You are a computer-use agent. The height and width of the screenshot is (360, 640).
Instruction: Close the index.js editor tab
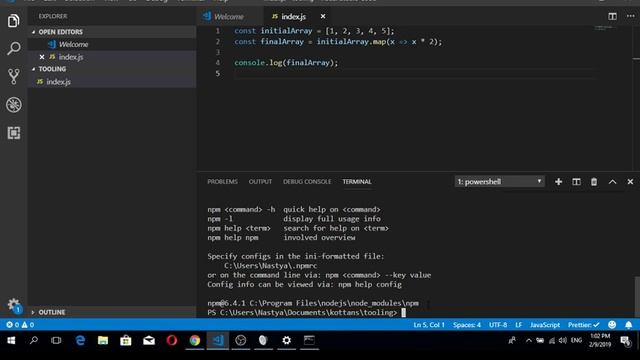[323, 16]
